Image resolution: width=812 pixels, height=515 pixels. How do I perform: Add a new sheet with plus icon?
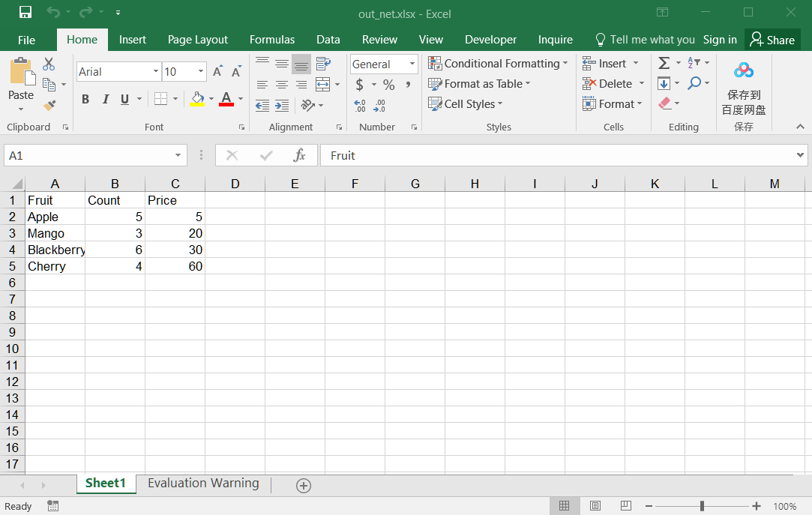tap(304, 486)
